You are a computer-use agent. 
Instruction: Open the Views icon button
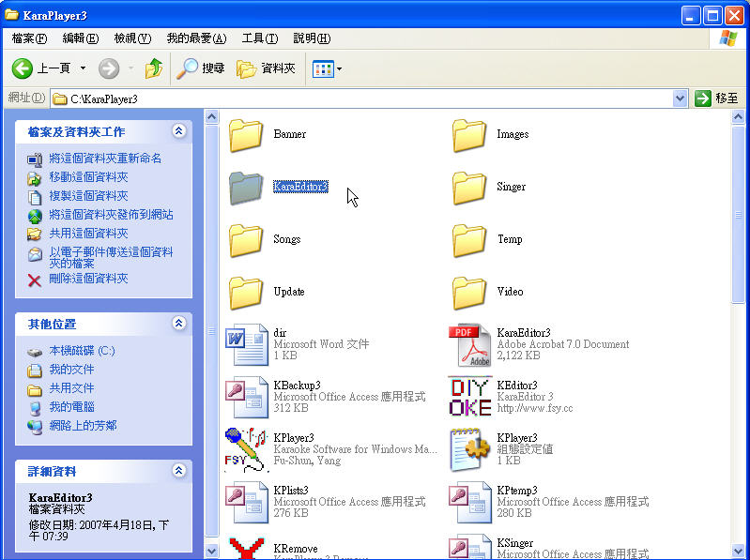pyautogui.click(x=323, y=68)
